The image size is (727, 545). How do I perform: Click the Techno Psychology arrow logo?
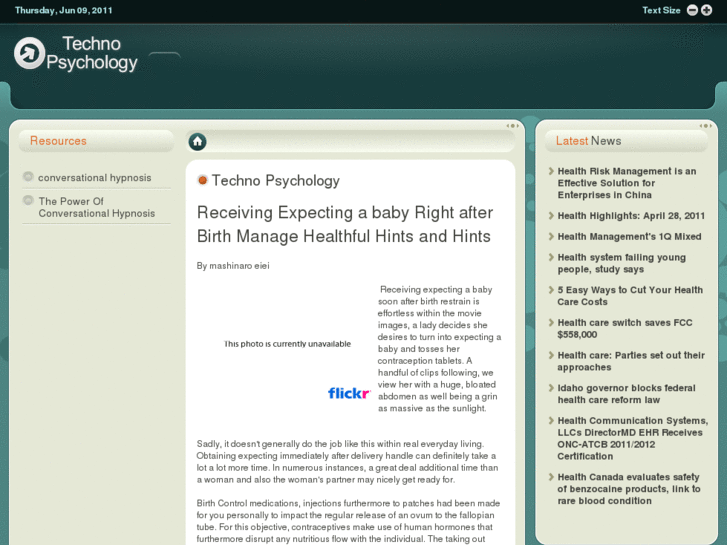click(x=29, y=53)
